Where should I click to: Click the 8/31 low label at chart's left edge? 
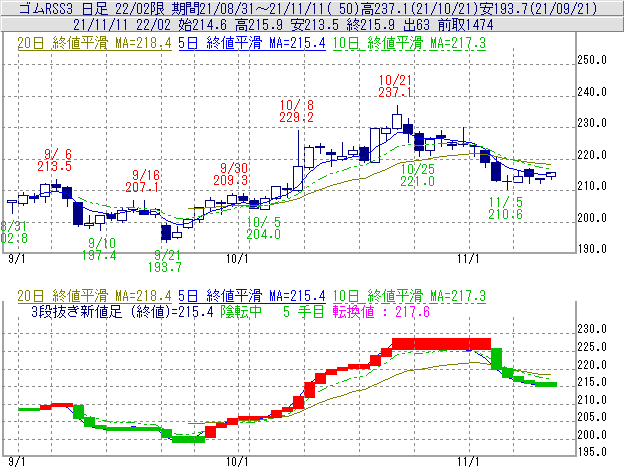[x=14, y=232]
